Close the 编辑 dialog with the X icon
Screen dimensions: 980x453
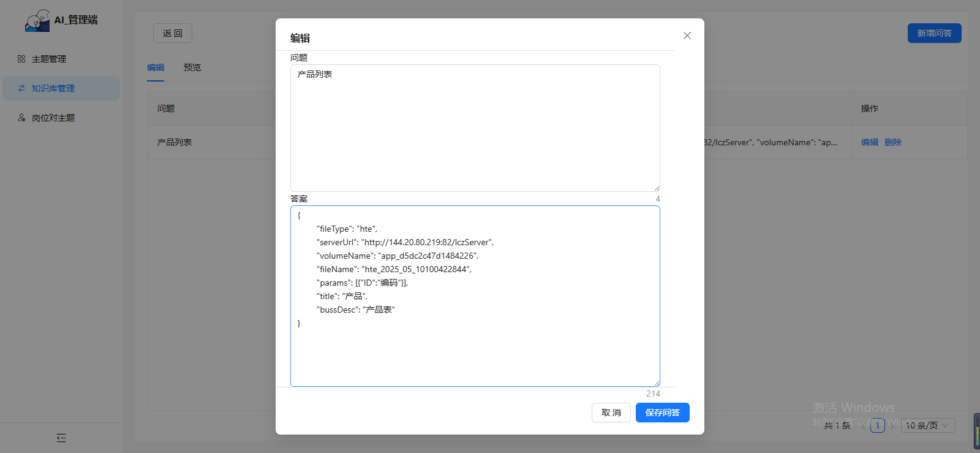coord(687,36)
